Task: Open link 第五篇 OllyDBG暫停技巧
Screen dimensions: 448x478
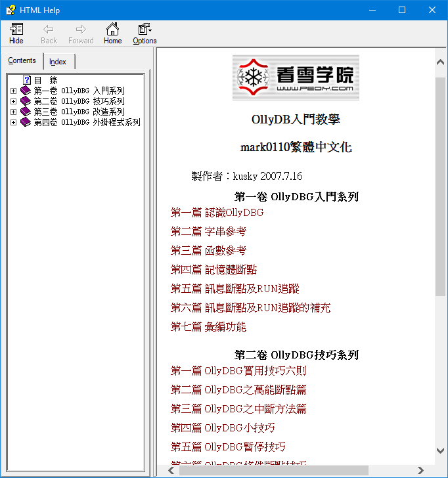Action: [228, 447]
